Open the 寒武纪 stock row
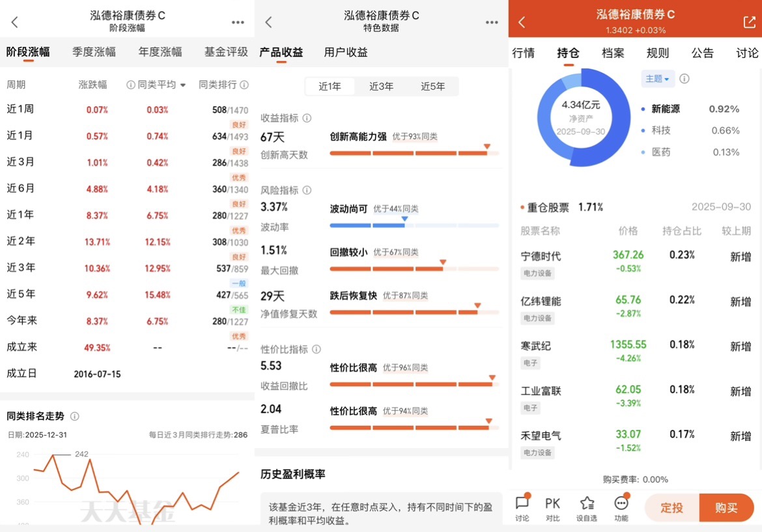This screenshot has height=532, width=762. (636, 353)
